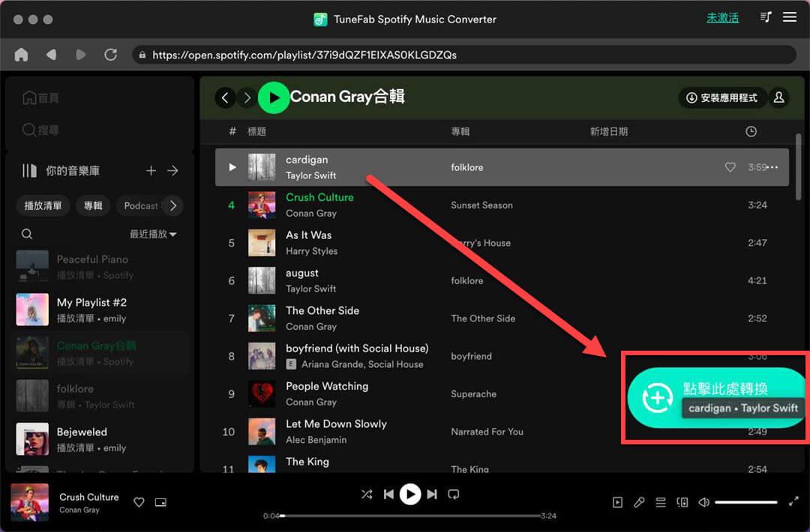Filter library by 專輯

(x=93, y=206)
